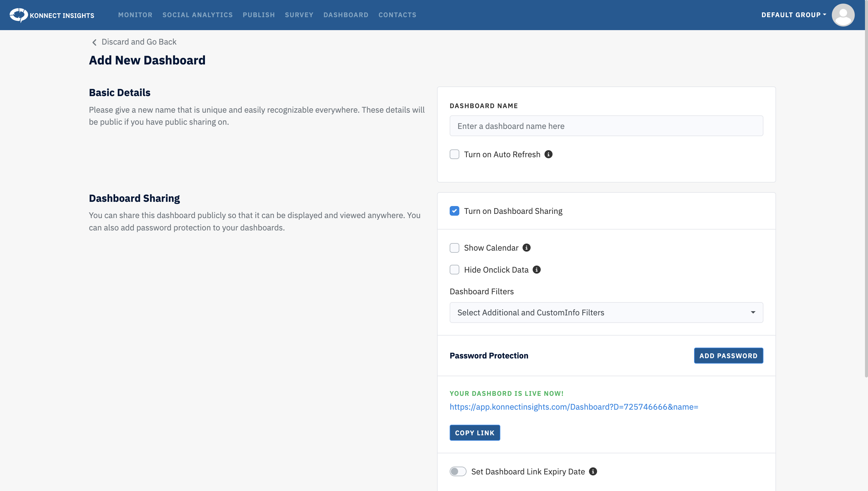
Task: Click the Add New Dashboard title
Action: [x=147, y=60]
